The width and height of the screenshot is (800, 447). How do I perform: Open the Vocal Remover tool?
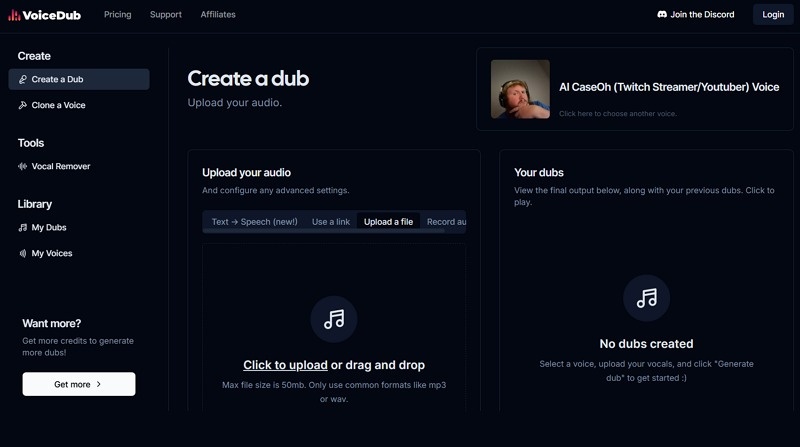tap(79, 166)
